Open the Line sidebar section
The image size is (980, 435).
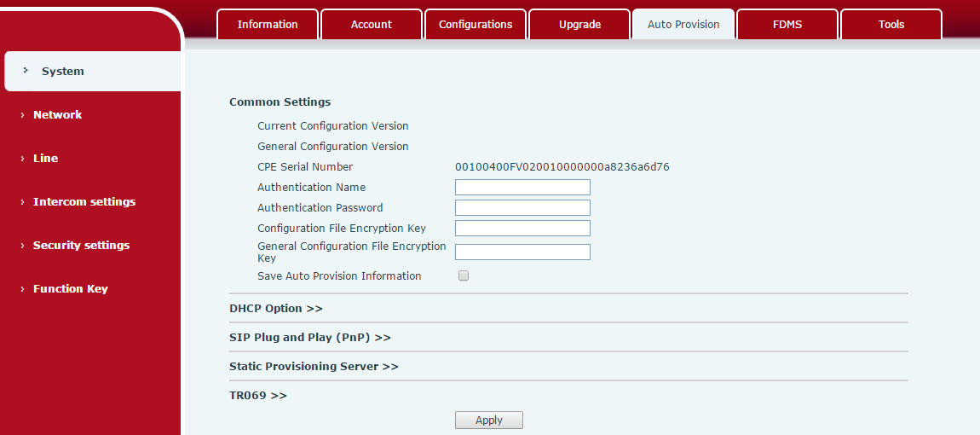pos(45,159)
